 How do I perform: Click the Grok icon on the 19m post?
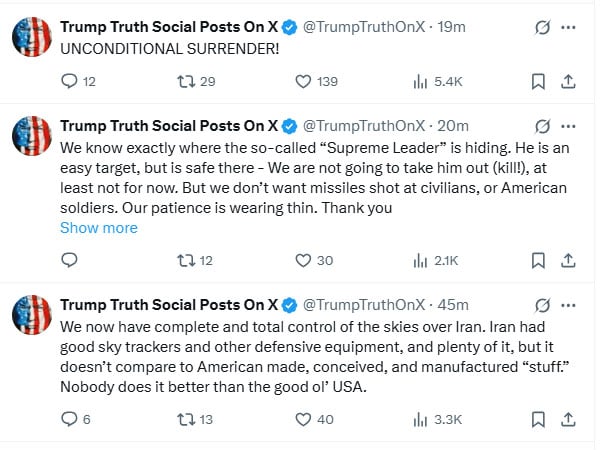[542, 27]
